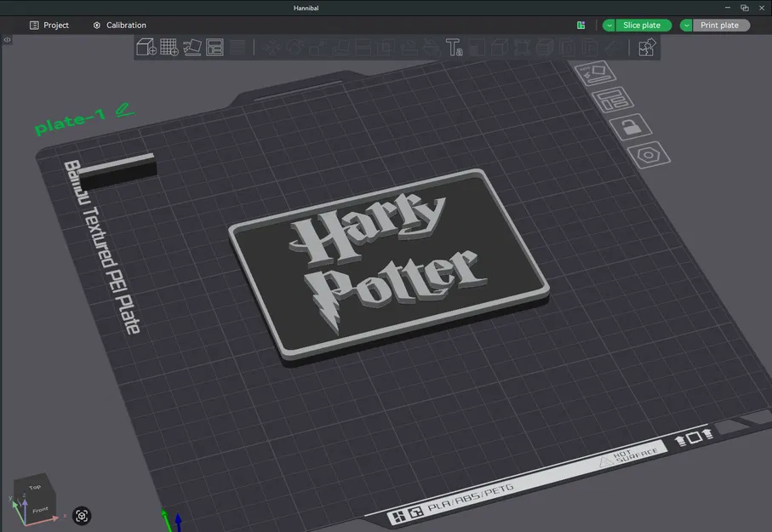Viewport: 772px width, 532px height.
Task: Auto-orient the Harry Potter model
Action: click(192, 47)
